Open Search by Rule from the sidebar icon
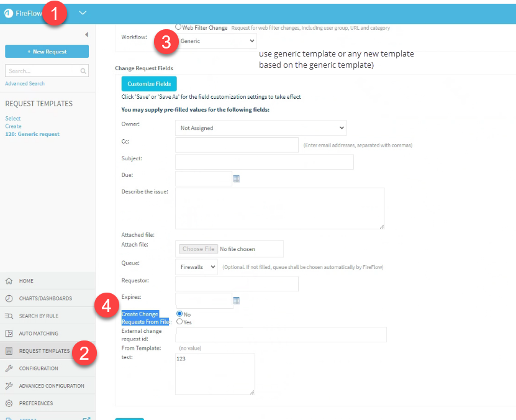Image resolution: width=516 pixels, height=420 pixels. 10,316
